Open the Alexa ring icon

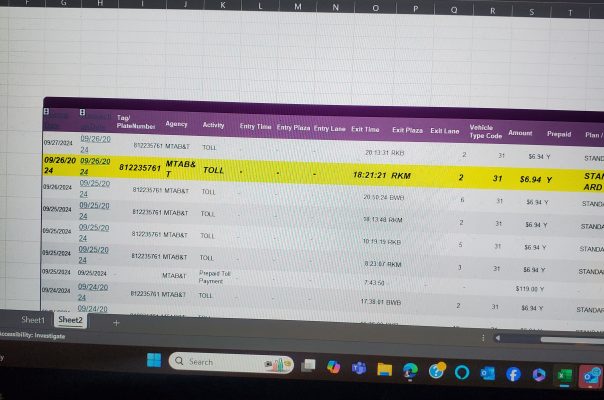coord(462,372)
